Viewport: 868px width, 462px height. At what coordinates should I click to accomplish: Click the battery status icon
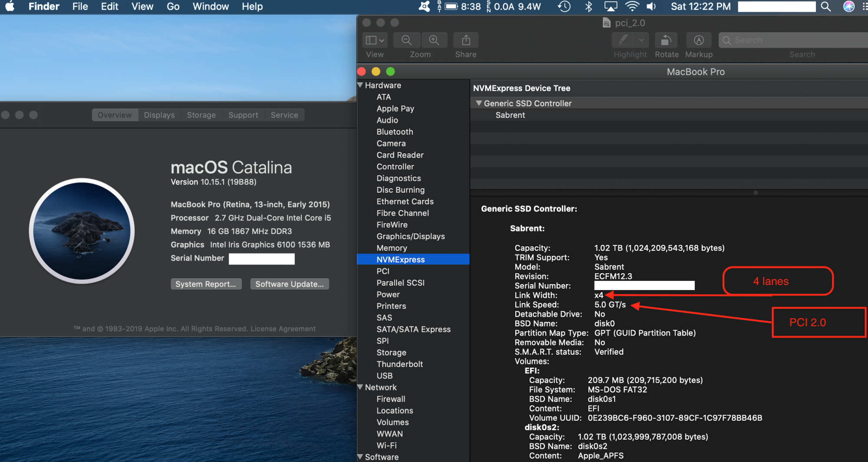coord(451,7)
